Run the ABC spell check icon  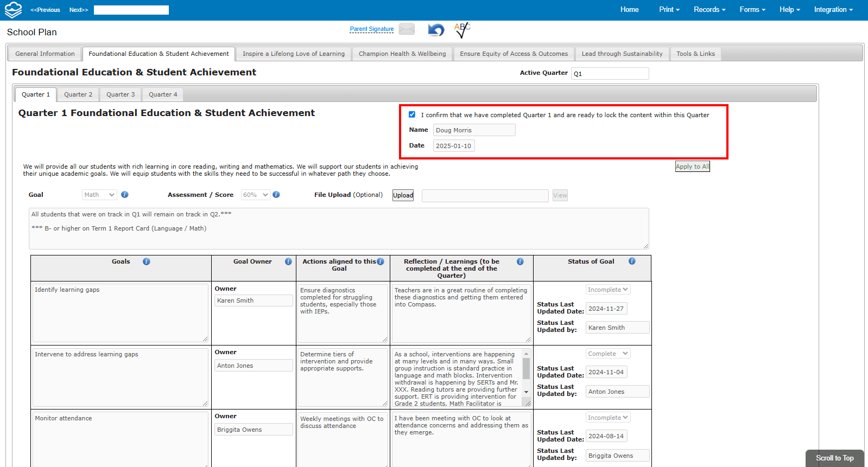pyautogui.click(x=462, y=30)
